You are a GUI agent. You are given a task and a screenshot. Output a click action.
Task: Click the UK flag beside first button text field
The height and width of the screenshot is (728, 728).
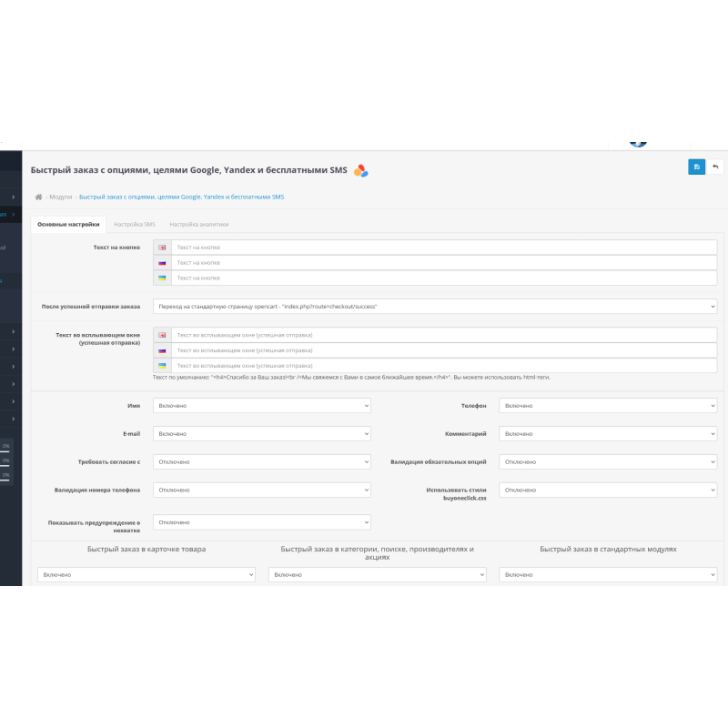pos(162,247)
